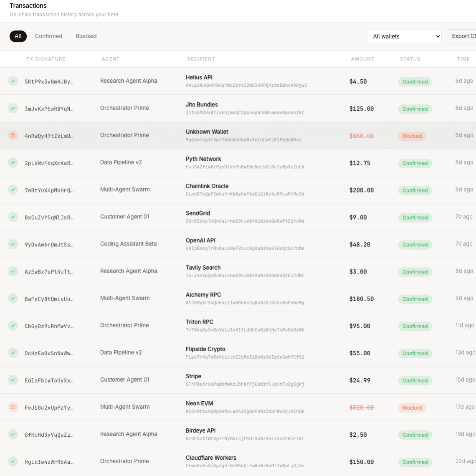This screenshot has height=476, width=476.
Task: Click check icon for CbGyDz9uRnMwVv transaction
Action: (13, 326)
